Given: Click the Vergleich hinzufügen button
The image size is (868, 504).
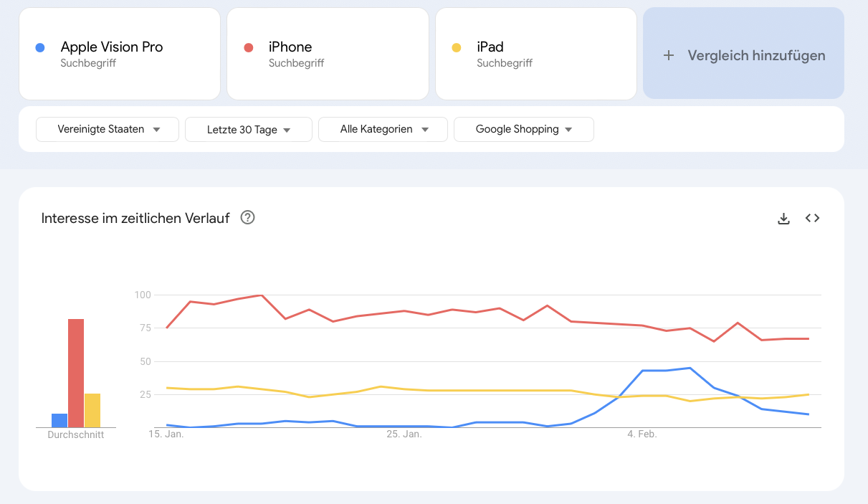Looking at the screenshot, I should 743,54.
